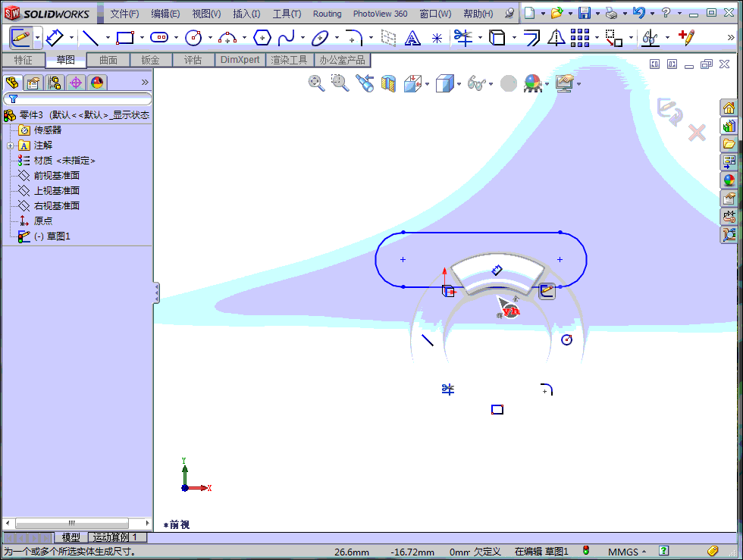Click the Exit Sketch pencil icon
The height and width of the screenshot is (560, 743).
20,37
